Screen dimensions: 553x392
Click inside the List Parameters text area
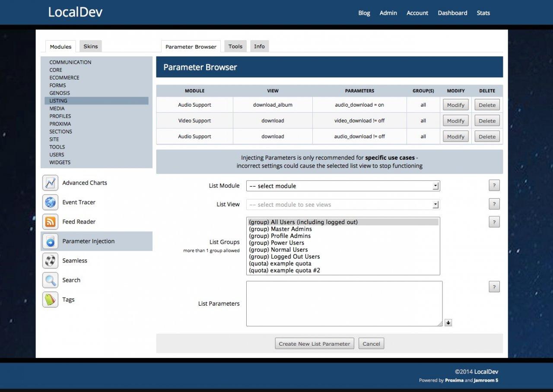pos(344,303)
